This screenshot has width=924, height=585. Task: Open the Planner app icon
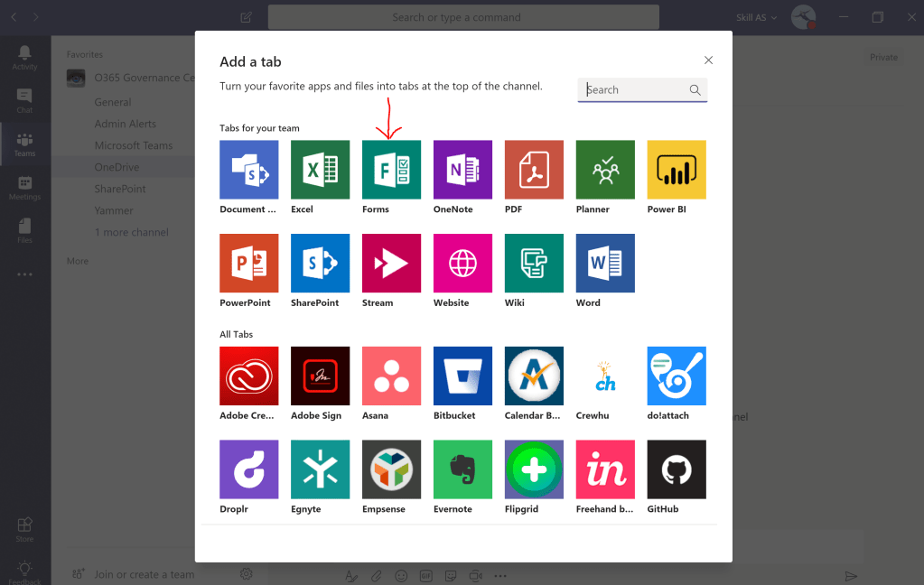point(604,170)
